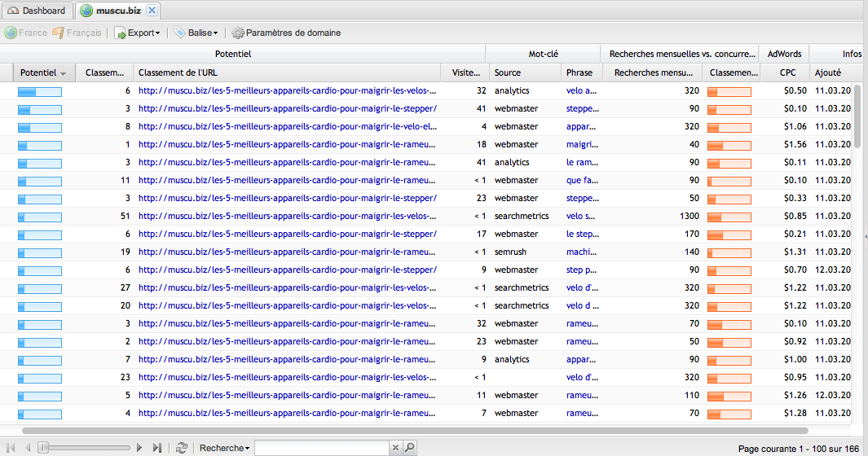Click the horizontal scrollbar
This screenshot has width=868, height=456.
pos(415,431)
